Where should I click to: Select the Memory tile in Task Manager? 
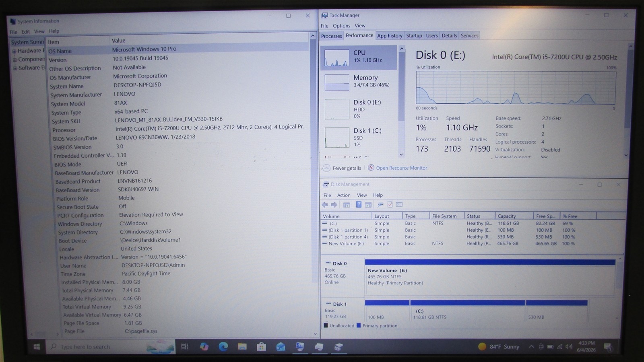coord(359,82)
